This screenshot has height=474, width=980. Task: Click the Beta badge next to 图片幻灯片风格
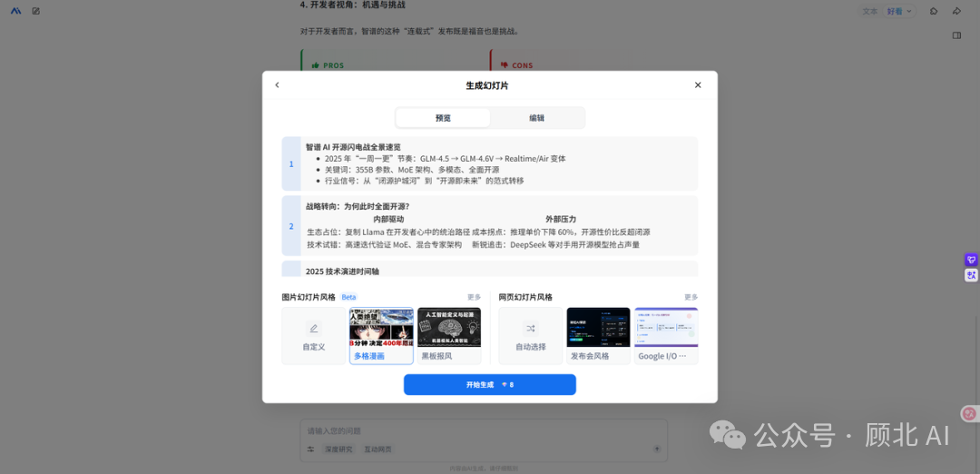[x=348, y=297]
